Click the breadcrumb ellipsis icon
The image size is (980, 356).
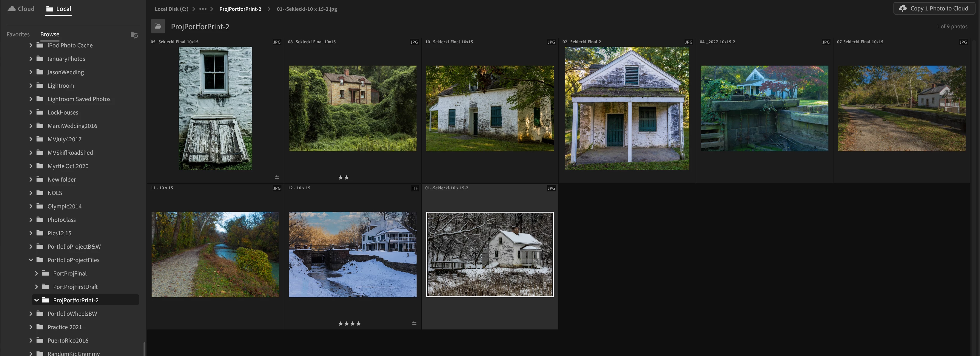coord(203,9)
